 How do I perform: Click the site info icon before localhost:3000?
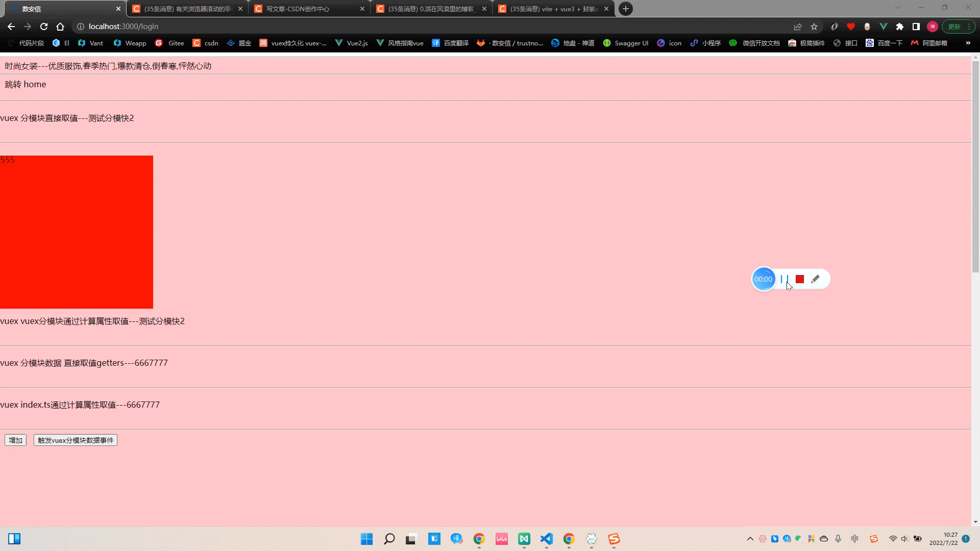coord(80,27)
